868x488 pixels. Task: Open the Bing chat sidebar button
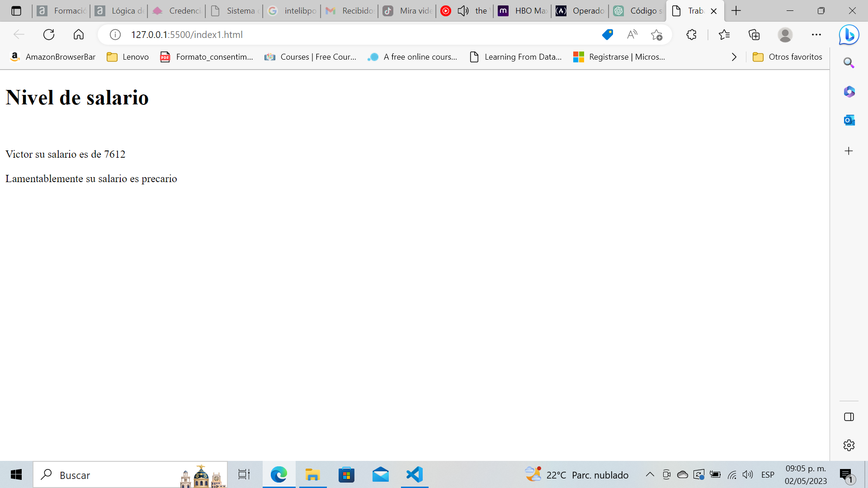pyautogui.click(x=849, y=35)
